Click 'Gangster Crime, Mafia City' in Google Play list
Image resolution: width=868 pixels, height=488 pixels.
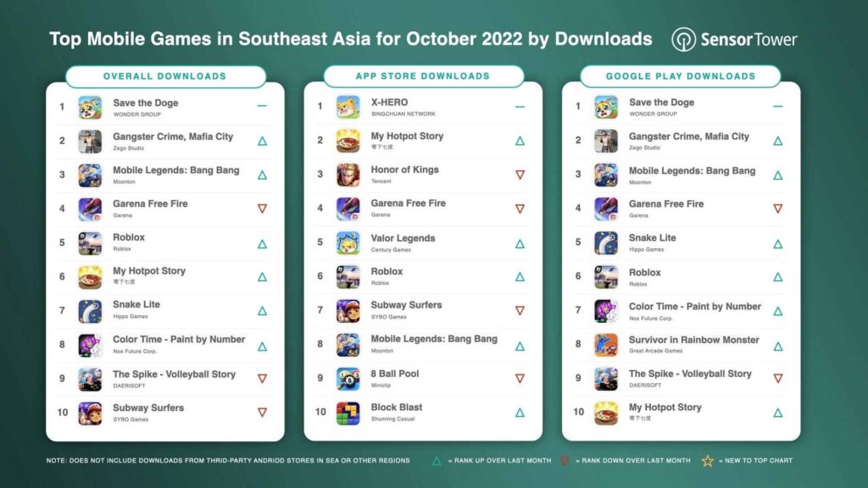[688, 136]
